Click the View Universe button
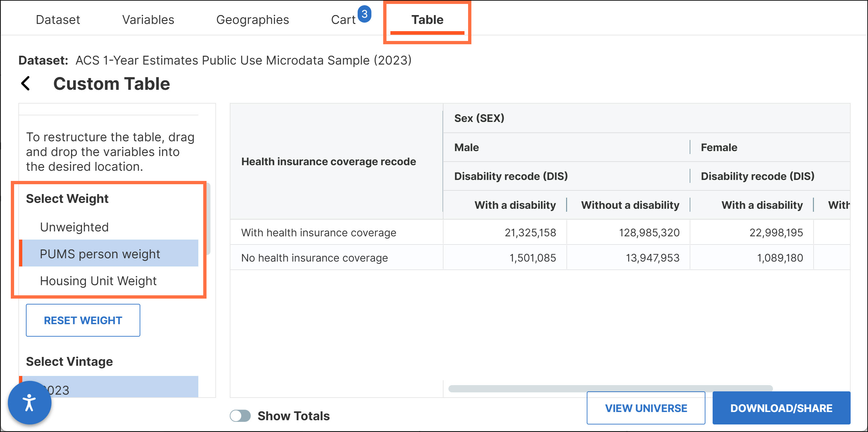Viewport: 868px width, 432px height. click(x=646, y=408)
